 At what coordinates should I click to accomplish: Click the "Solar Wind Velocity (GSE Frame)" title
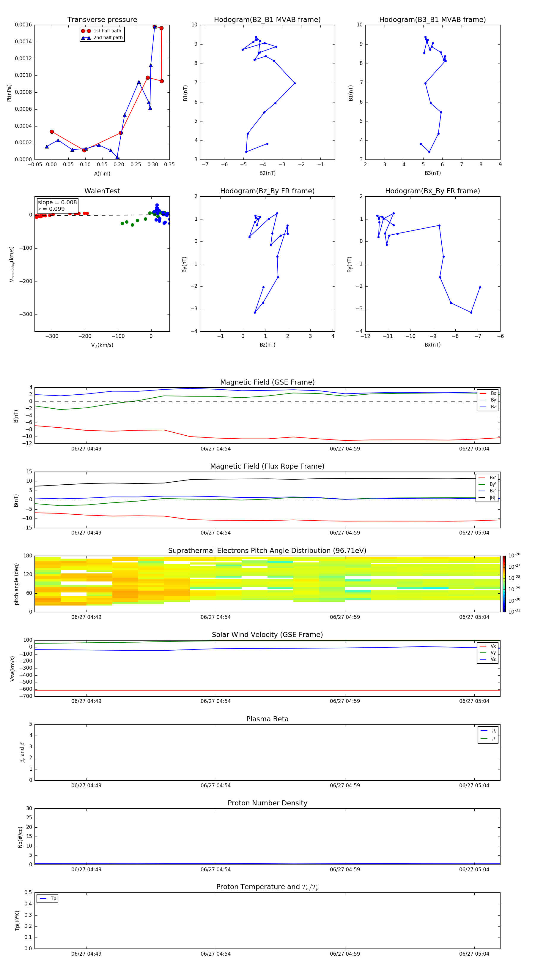point(267,635)
